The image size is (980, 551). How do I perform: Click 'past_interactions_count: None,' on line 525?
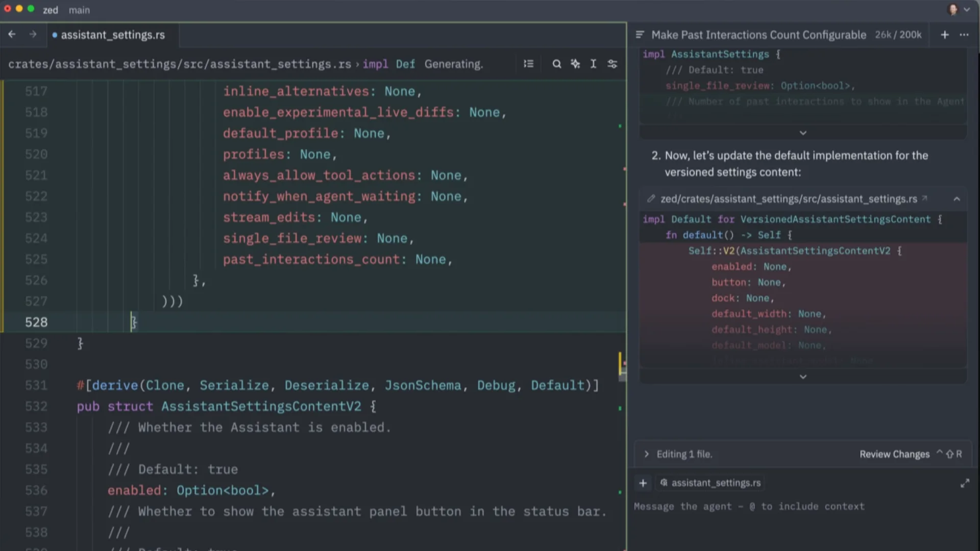(337, 259)
